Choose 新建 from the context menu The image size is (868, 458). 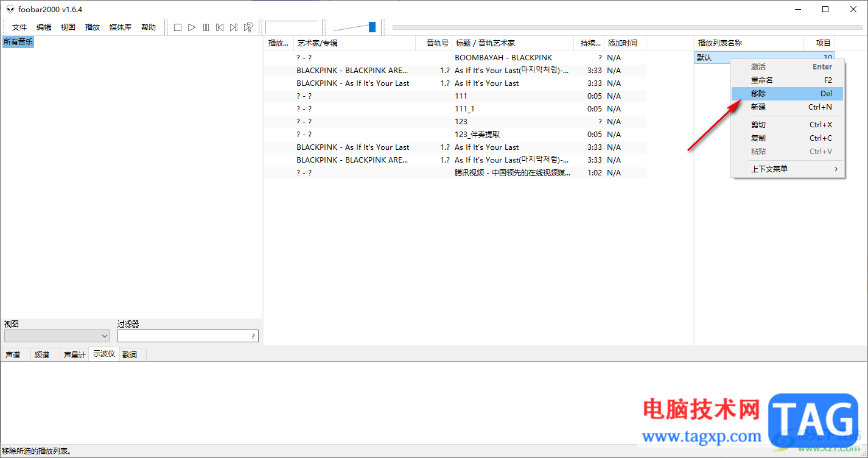coord(788,107)
